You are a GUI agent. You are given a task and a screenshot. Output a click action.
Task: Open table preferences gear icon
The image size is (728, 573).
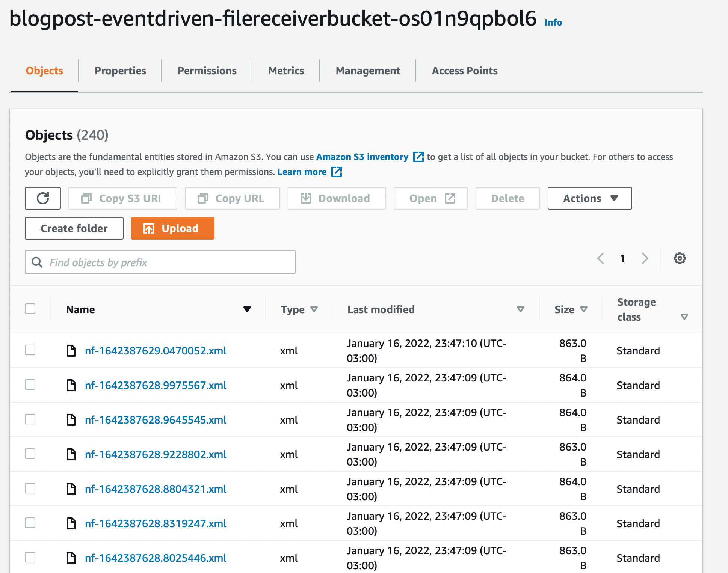tap(680, 258)
